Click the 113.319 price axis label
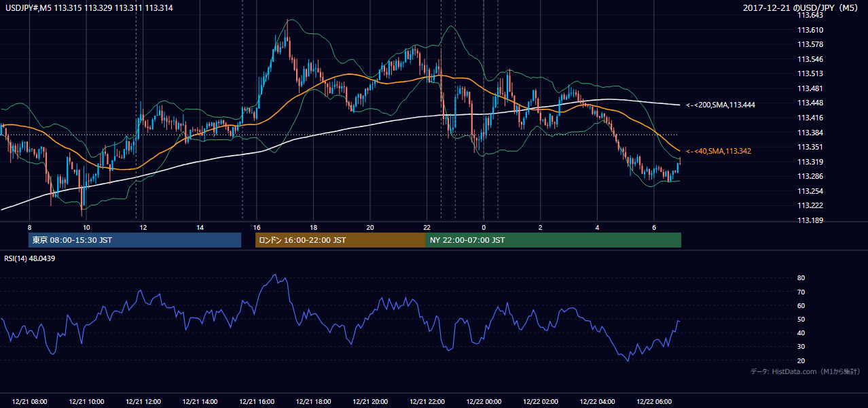This screenshot has height=408, width=868. coord(811,162)
